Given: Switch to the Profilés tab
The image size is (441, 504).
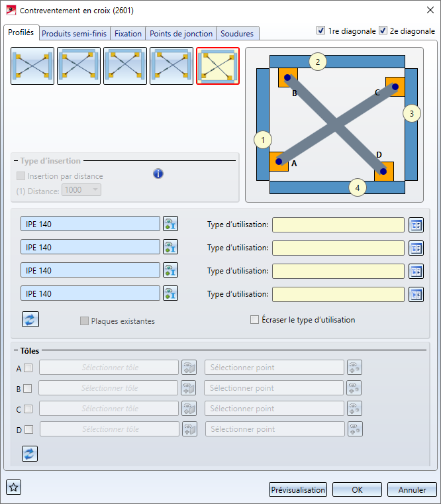Looking at the screenshot, I should 21,32.
